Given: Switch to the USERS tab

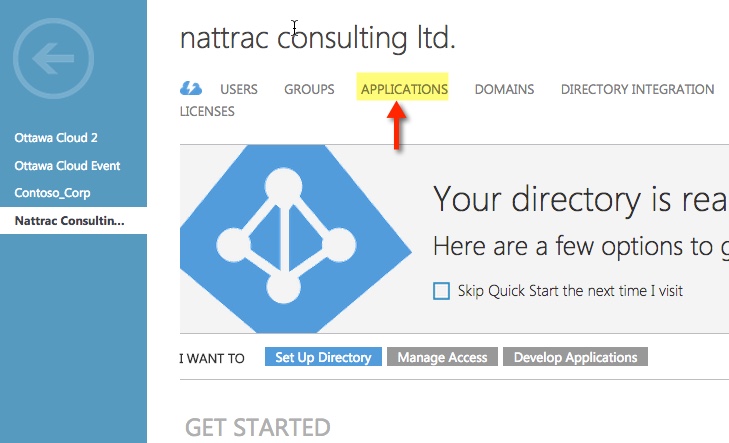Looking at the screenshot, I should (239, 89).
